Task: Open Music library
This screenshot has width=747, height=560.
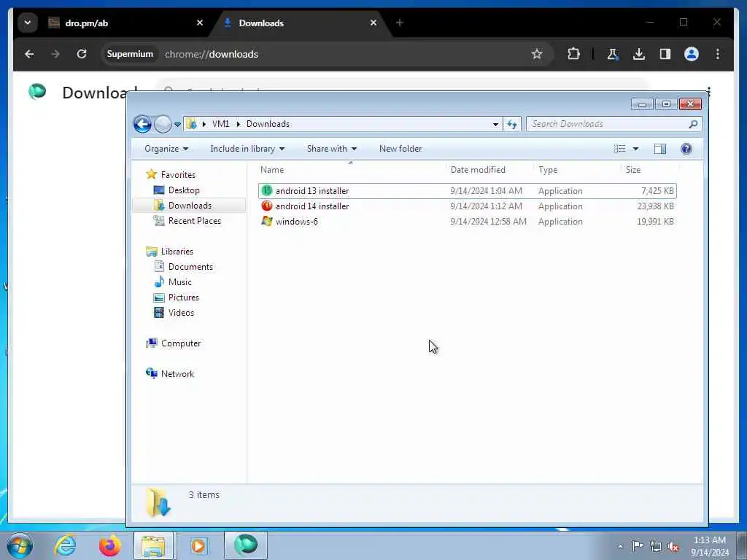Action: 179,282
